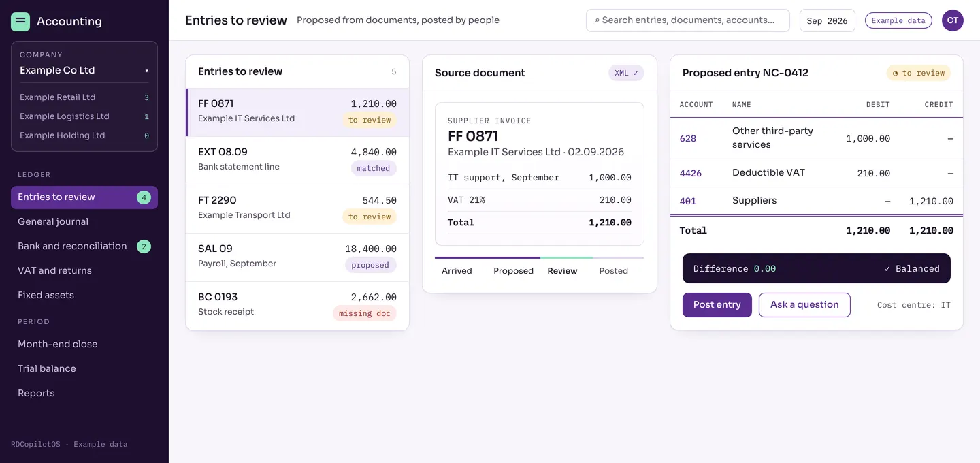This screenshot has height=463, width=980.
Task: Open General journal
Action: click(x=84, y=222)
